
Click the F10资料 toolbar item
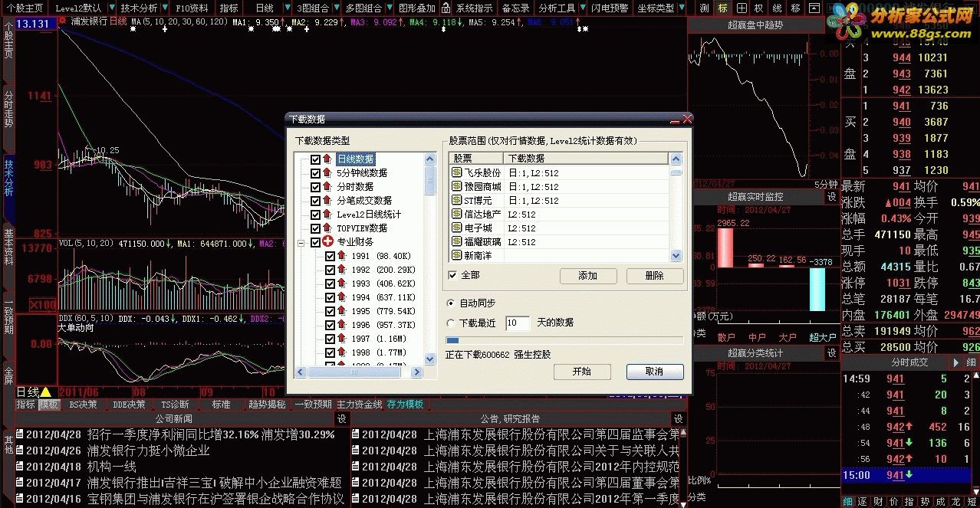coord(192,8)
